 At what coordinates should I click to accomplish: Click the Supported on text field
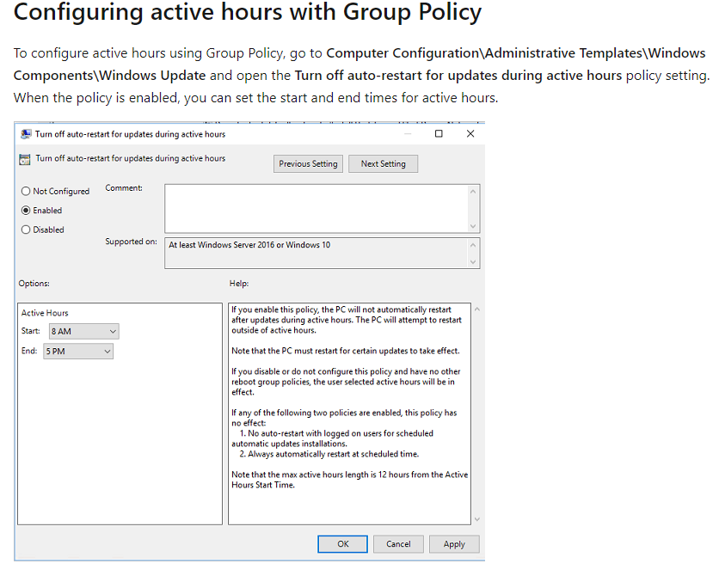pyautogui.click(x=316, y=253)
